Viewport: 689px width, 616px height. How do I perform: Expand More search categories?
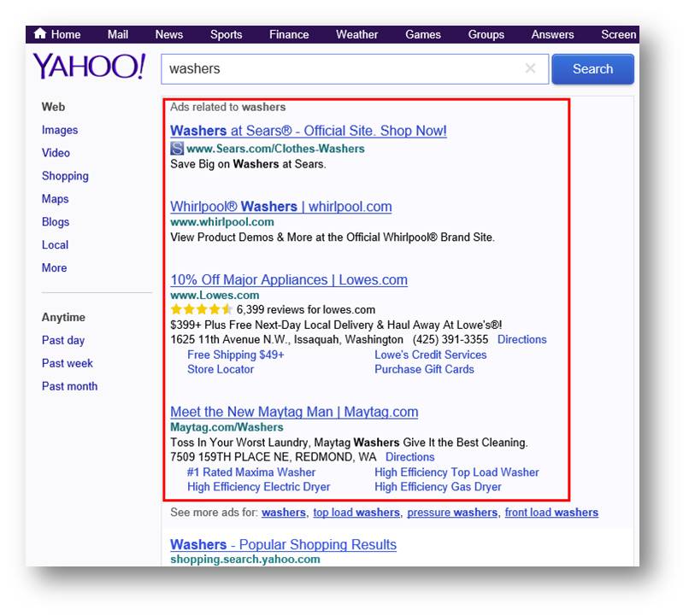pyautogui.click(x=54, y=267)
